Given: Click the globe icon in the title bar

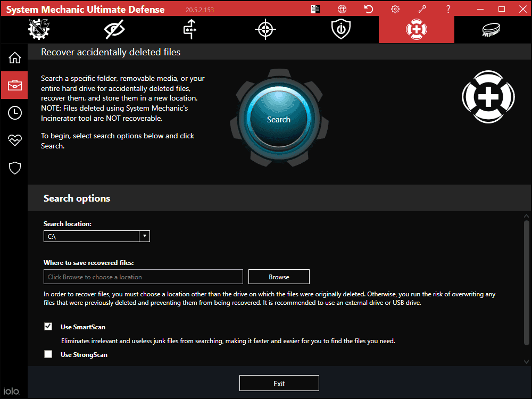Looking at the screenshot, I should (x=342, y=9).
